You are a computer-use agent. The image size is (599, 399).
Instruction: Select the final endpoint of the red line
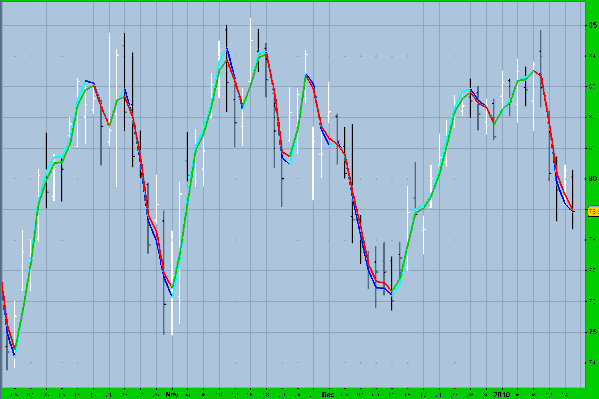click(x=573, y=211)
